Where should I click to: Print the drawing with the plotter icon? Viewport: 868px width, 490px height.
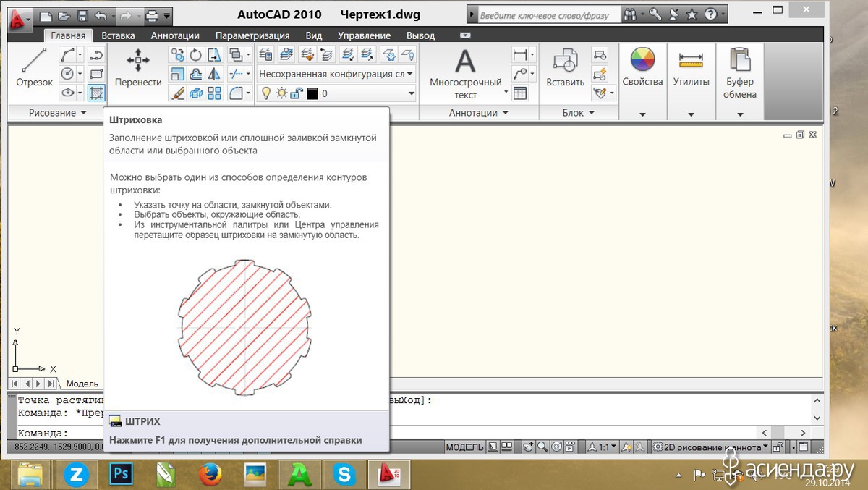[151, 15]
